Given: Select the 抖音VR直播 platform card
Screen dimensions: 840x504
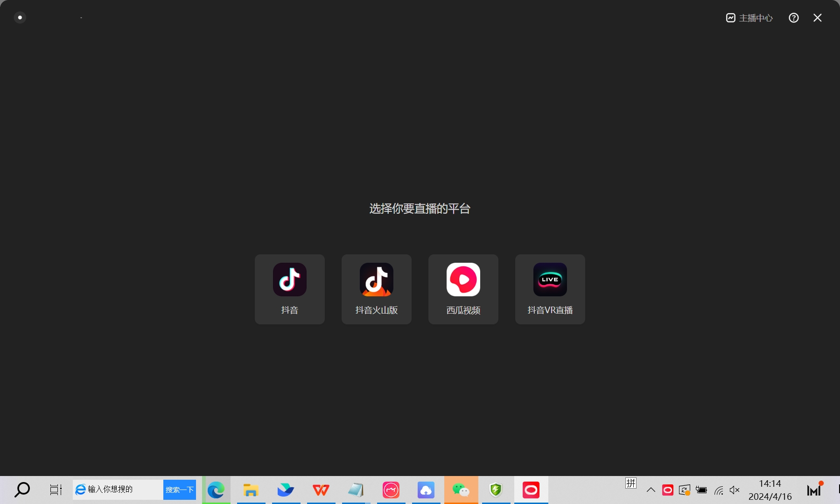Looking at the screenshot, I should (x=550, y=289).
